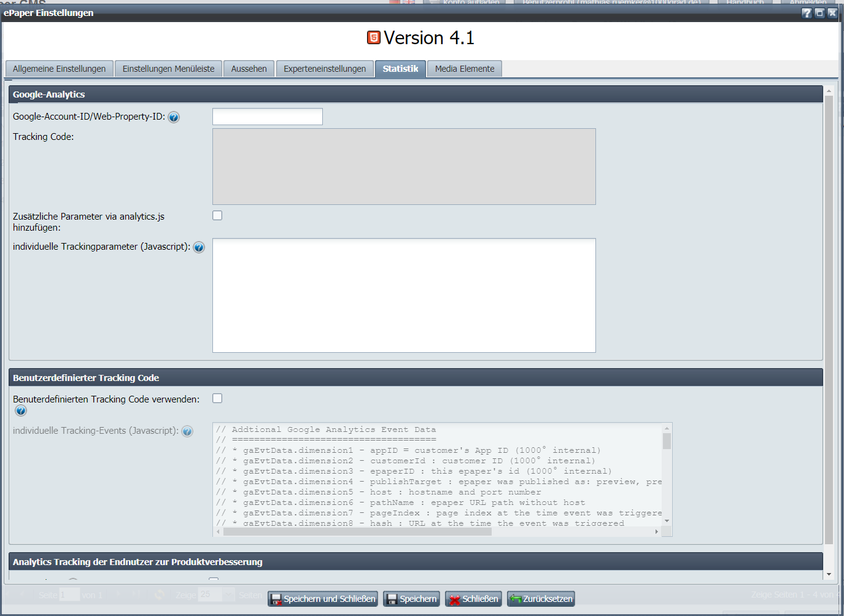Click code area horizontal scrollbar thumb
This screenshot has height=616, width=844.
click(x=357, y=532)
